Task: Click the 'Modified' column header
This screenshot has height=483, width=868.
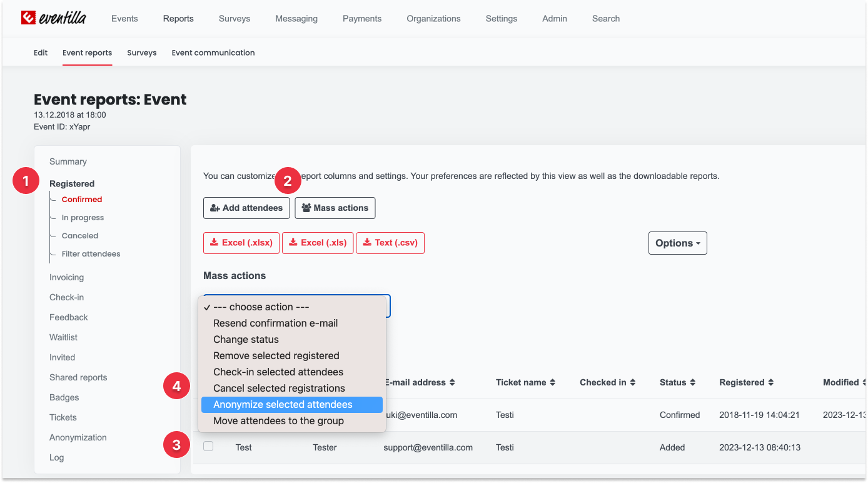Action: pos(841,382)
